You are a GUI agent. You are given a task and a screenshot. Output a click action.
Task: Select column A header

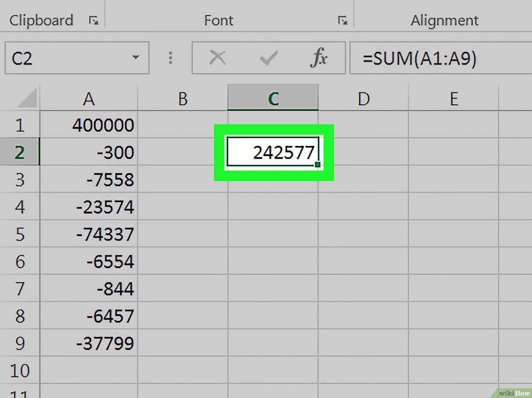(x=89, y=99)
